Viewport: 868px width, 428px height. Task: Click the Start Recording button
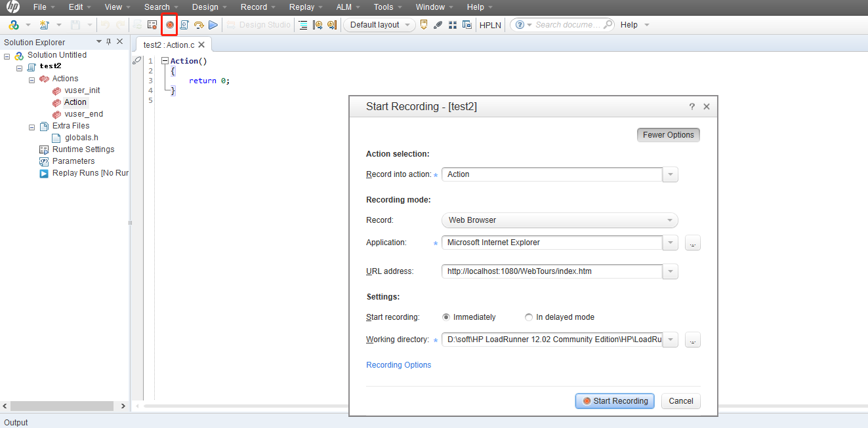pos(615,401)
